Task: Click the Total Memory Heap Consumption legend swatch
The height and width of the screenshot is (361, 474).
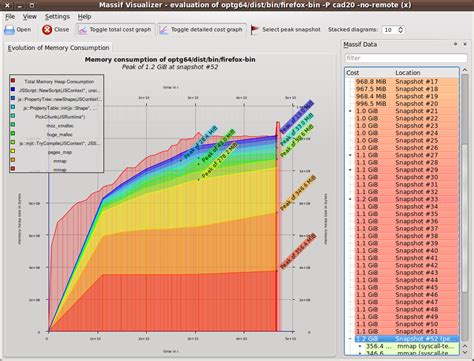Action: click(13, 81)
